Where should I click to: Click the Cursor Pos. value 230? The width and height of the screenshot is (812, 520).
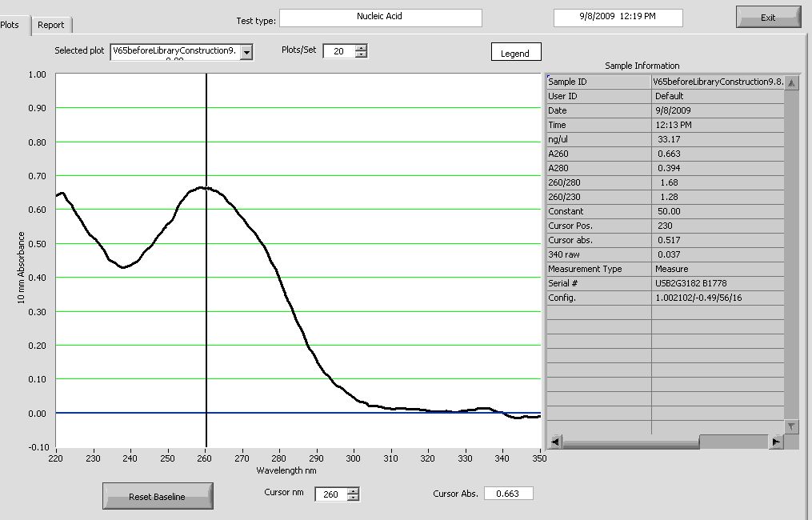[x=665, y=226]
